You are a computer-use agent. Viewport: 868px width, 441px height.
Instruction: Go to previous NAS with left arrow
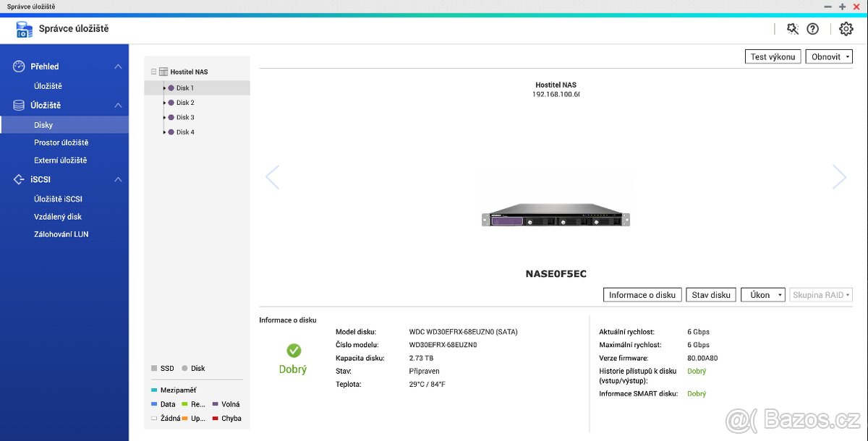[x=273, y=177]
